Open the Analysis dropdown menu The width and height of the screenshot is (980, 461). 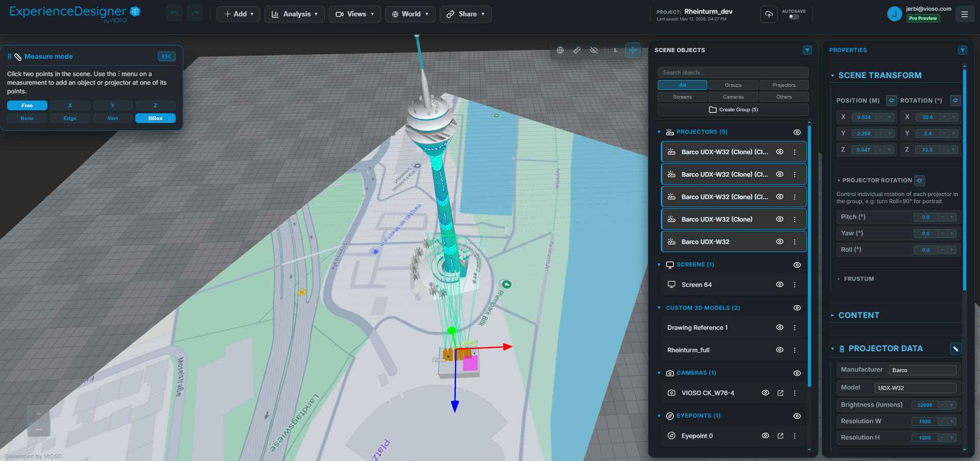pyautogui.click(x=295, y=14)
